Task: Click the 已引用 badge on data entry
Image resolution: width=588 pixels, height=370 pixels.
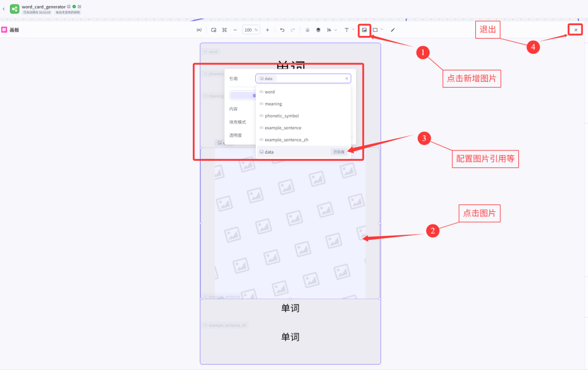Action: tap(338, 151)
